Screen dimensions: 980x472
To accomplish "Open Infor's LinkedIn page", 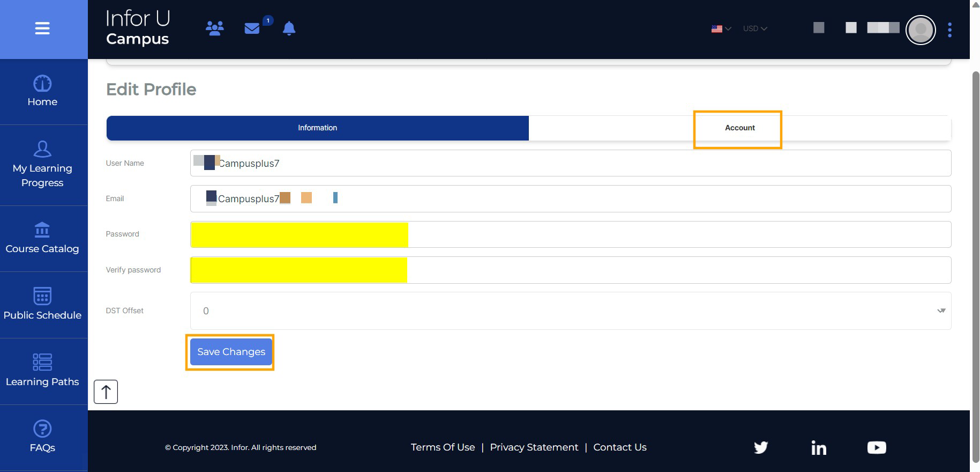I will (x=818, y=447).
